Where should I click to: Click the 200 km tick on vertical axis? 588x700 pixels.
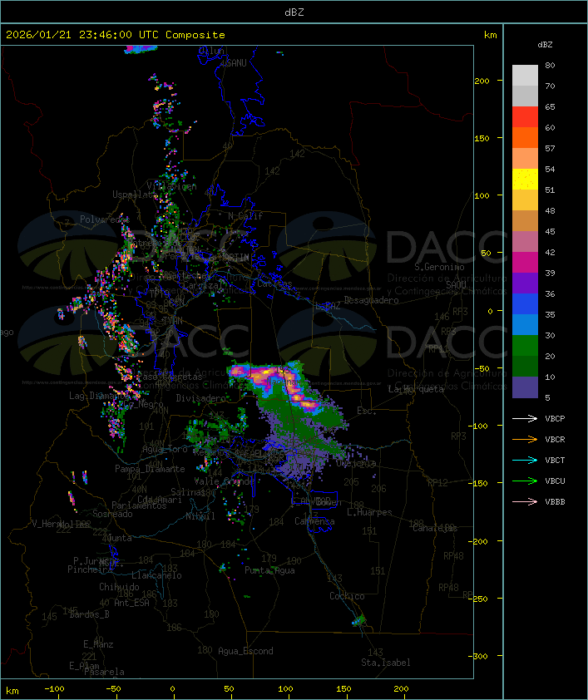[x=482, y=81]
